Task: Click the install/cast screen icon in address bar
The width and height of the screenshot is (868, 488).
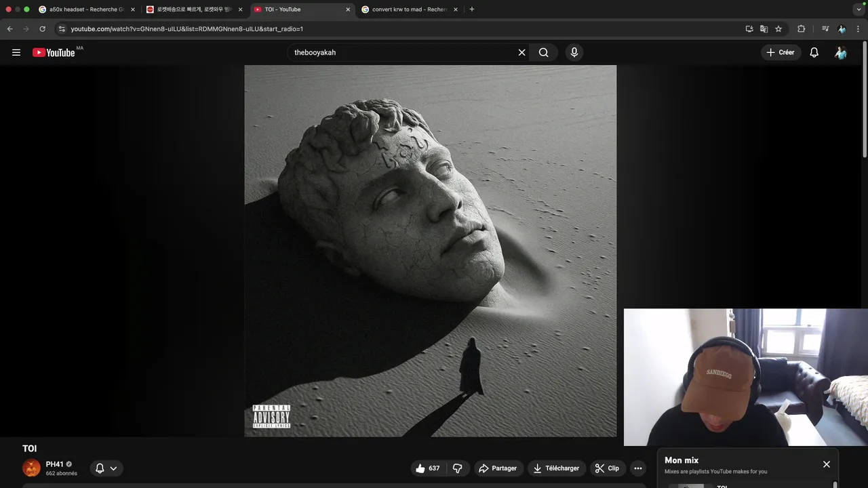Action: (749, 29)
